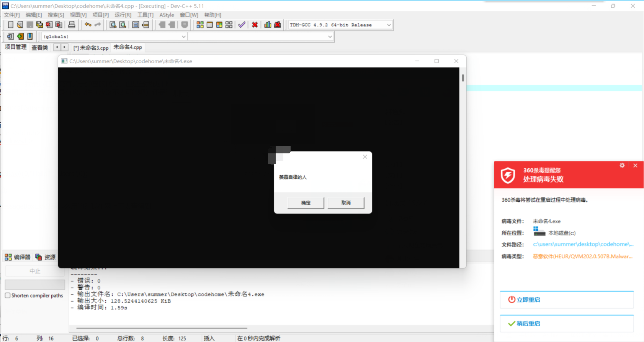
Task: Click the Print toolbar icon
Action: coord(72,25)
